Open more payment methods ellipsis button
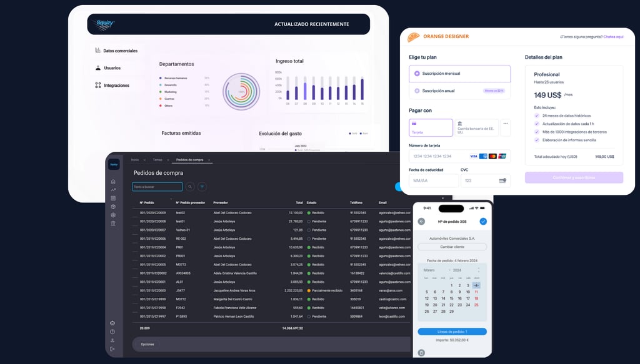 tap(505, 127)
